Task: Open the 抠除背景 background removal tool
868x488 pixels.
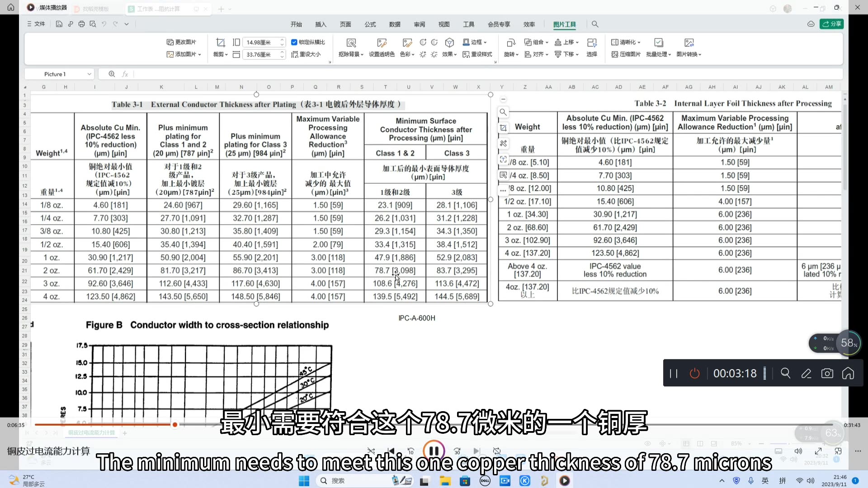Action: (351, 47)
